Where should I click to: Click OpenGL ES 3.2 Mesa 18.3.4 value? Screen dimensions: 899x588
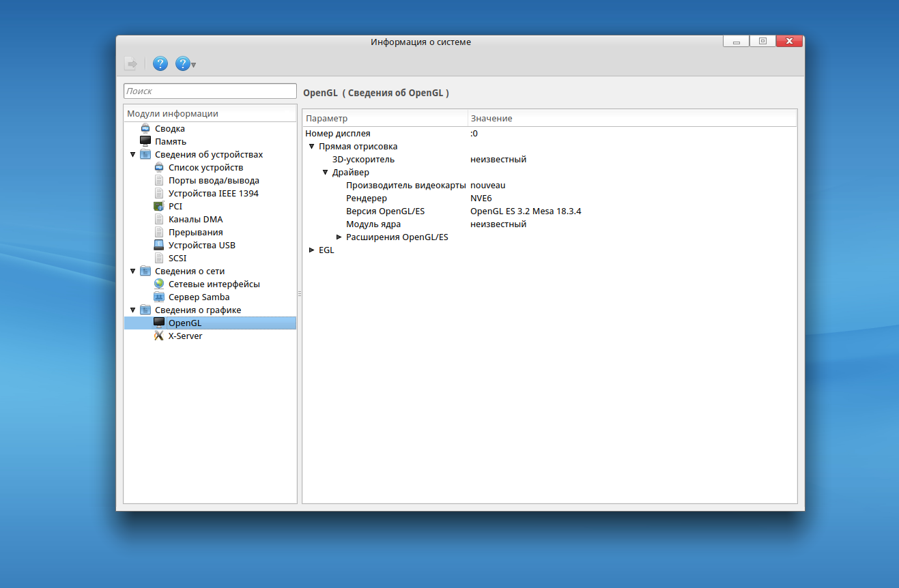[526, 211]
